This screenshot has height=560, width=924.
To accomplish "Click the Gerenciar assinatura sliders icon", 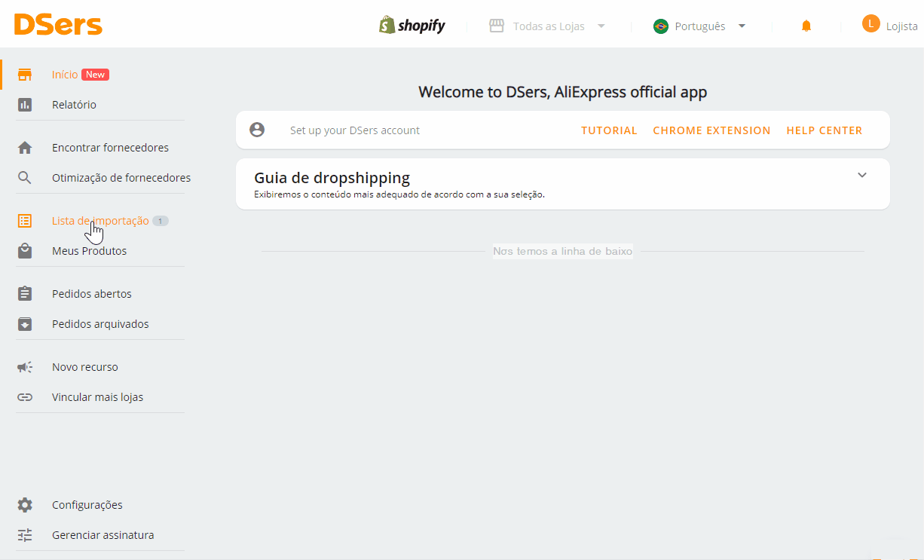I will [25, 535].
